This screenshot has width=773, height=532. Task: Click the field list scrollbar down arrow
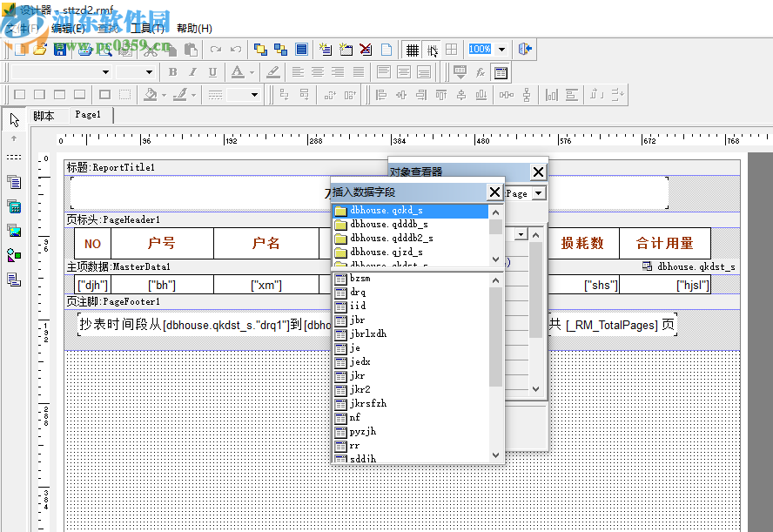[x=496, y=455]
